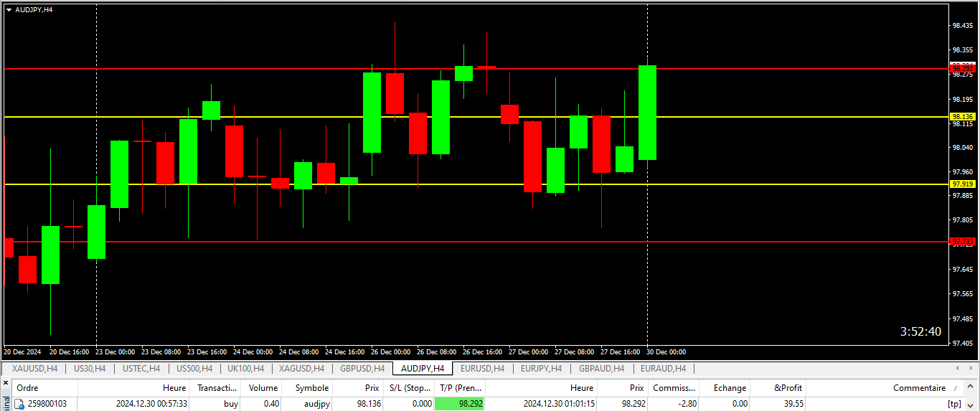Click the 39.55 profit cell
Viewport: 980px width, 411px height.
pyautogui.click(x=793, y=405)
